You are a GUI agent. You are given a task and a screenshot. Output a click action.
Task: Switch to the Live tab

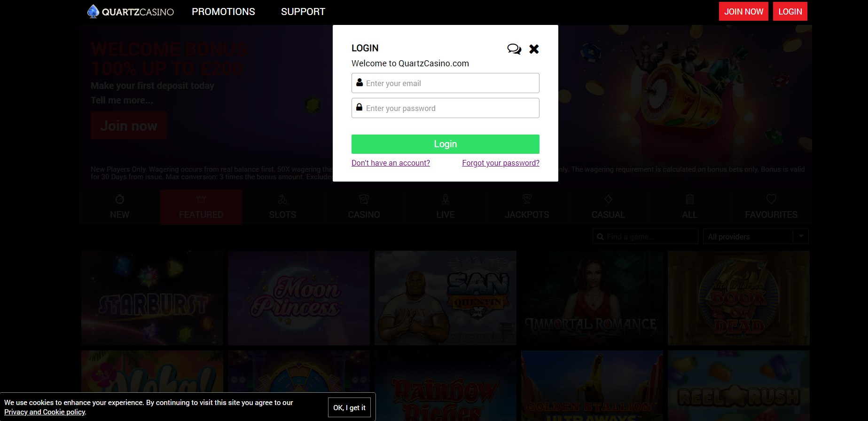(x=446, y=207)
